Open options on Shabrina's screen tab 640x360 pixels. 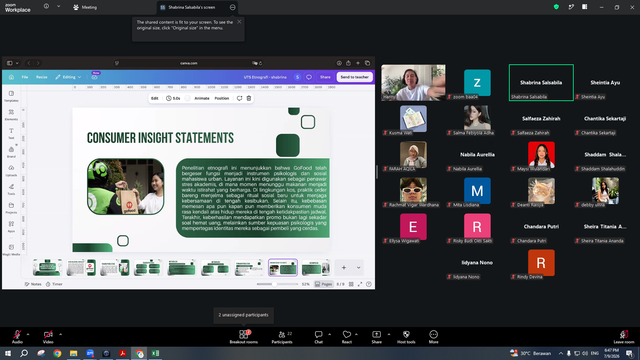pyautogui.click(x=232, y=7)
